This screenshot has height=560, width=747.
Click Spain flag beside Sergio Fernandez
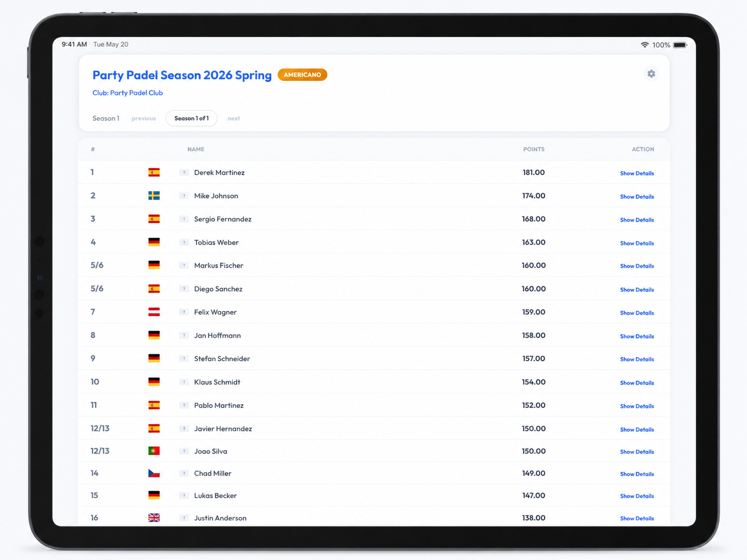[x=154, y=219]
